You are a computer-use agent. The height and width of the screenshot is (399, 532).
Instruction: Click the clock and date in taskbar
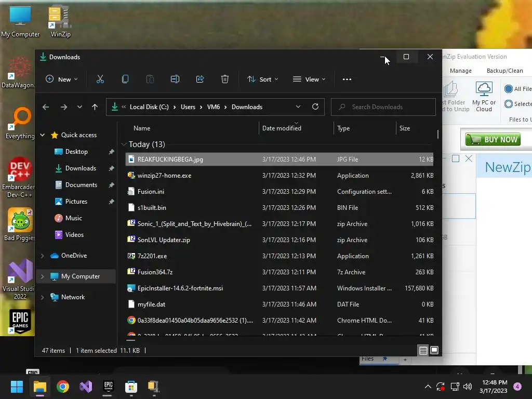tap(494, 387)
